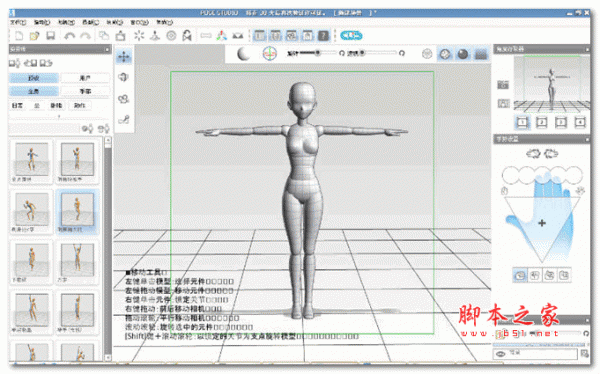600x374 pixels.
Task: Click the figure-on-stand toolbar icon
Action: (155, 36)
